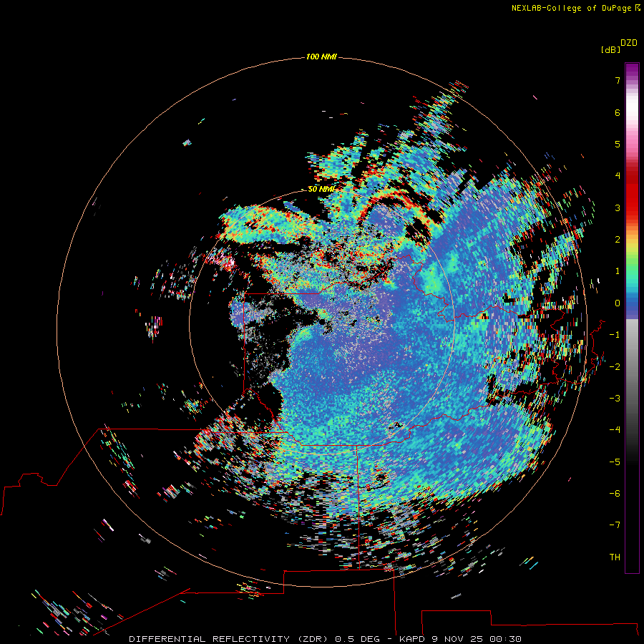
Task: Click the 2 dB value on color scale
Action: 618,240
